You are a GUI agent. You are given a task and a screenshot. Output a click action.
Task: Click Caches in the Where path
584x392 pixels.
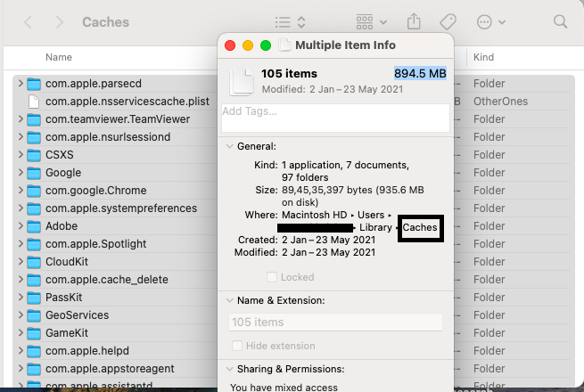click(420, 227)
